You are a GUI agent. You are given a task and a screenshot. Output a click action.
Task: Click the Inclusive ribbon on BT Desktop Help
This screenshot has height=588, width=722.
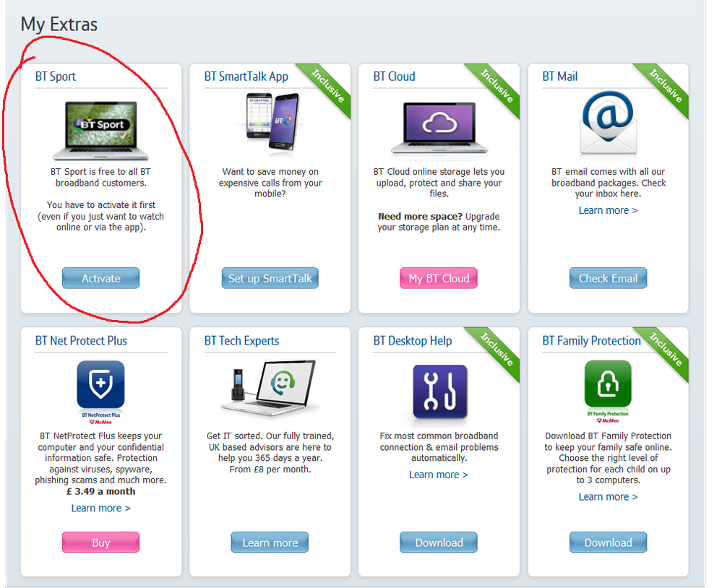(x=497, y=350)
